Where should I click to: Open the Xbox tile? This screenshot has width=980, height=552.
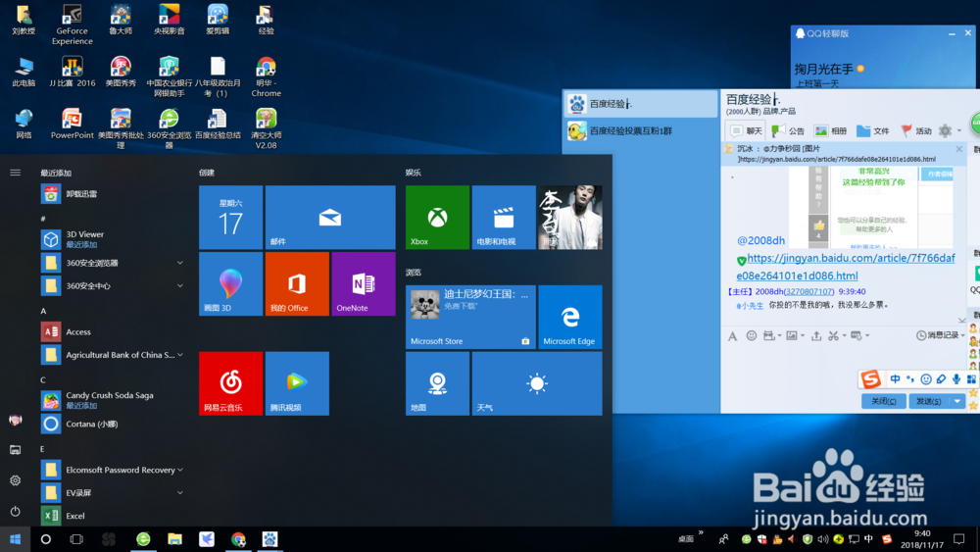tap(437, 217)
